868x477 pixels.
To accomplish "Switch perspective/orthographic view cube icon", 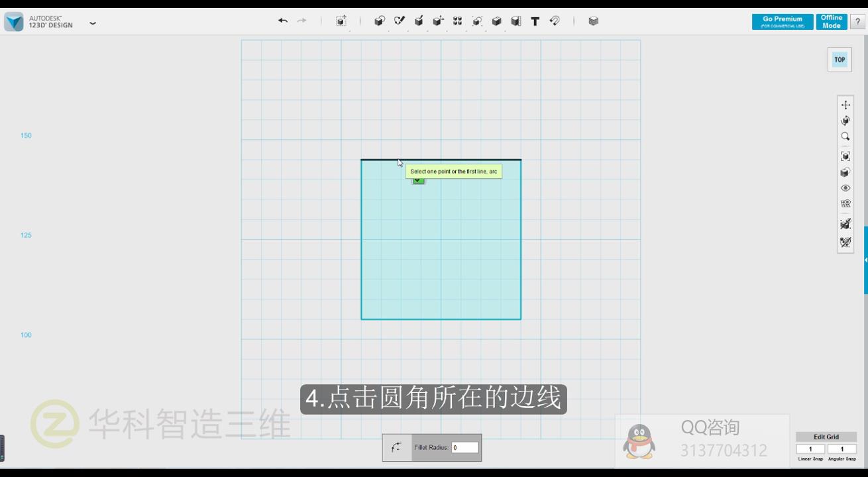I will (x=845, y=172).
